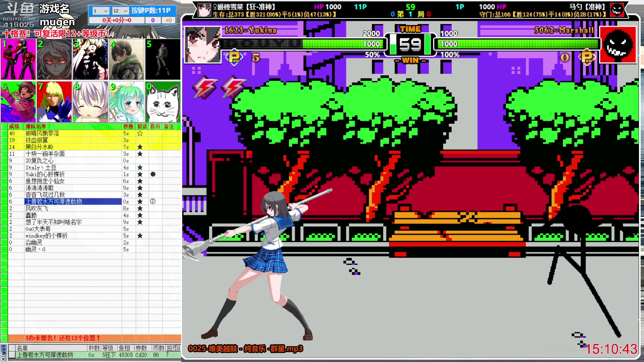This screenshot has height=362, width=644.
Task: Click revive star in 鱼想抱走小仙女 row
Action: coord(140,181)
